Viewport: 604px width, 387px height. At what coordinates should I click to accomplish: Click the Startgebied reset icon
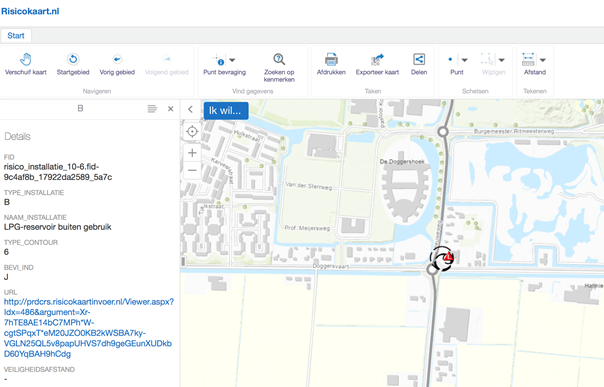click(x=73, y=59)
